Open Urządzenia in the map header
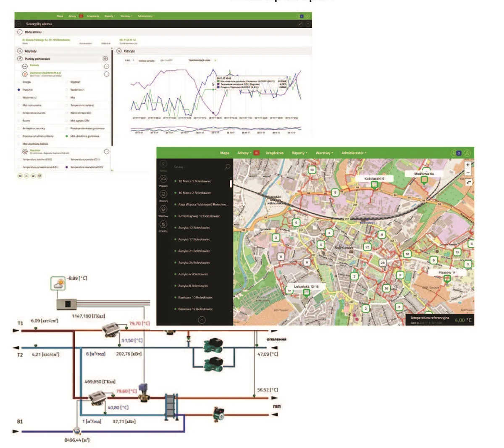The height and width of the screenshot is (448, 504). pos(274,153)
